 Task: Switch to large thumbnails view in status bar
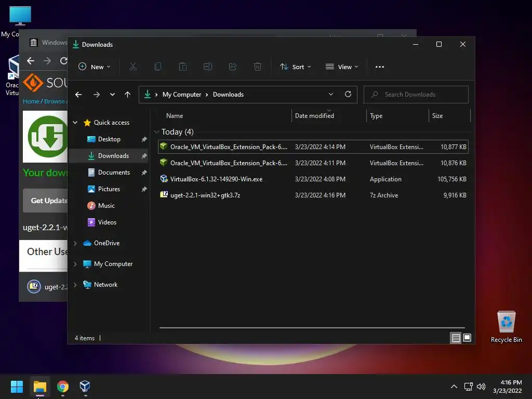(467, 338)
